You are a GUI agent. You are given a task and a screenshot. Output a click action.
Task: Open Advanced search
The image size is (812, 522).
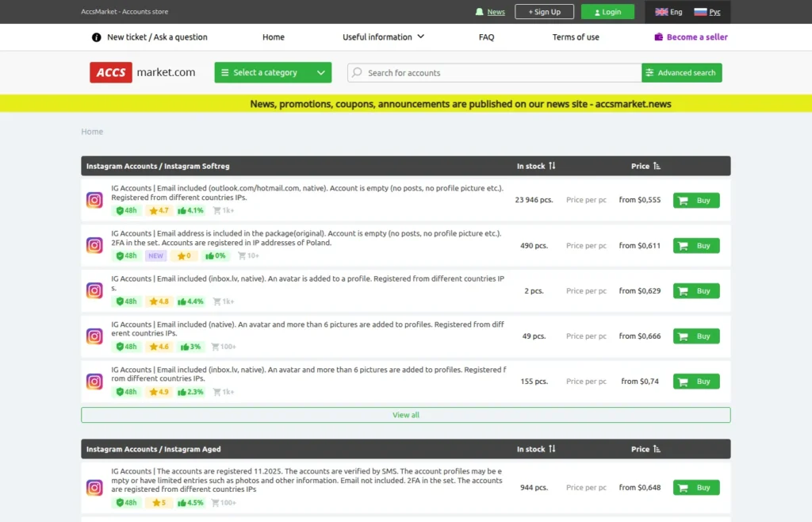(x=681, y=72)
